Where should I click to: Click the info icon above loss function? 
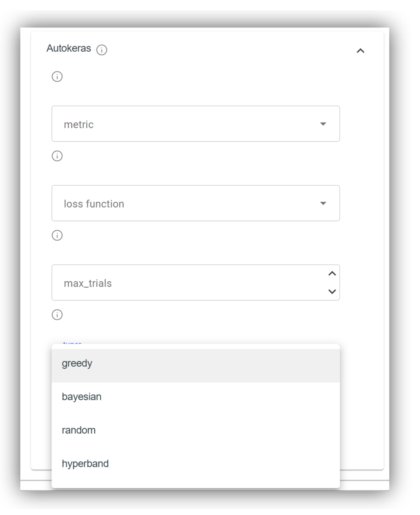pos(57,156)
